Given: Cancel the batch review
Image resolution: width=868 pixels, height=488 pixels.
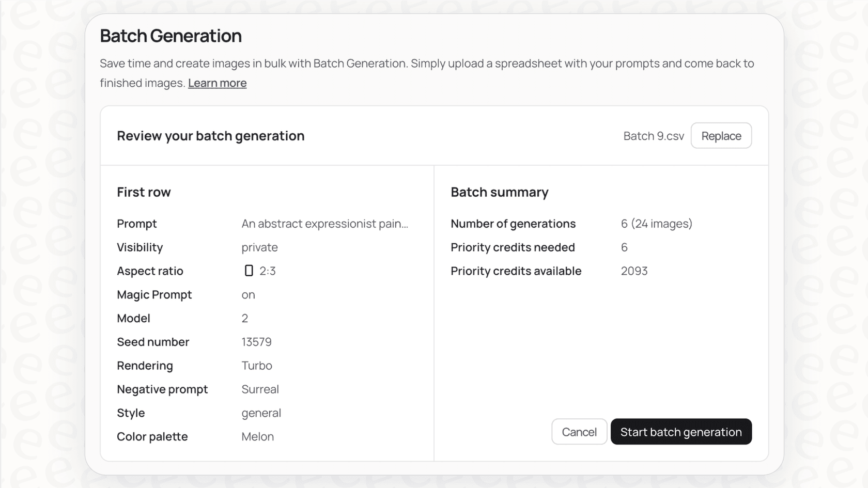Looking at the screenshot, I should (579, 432).
